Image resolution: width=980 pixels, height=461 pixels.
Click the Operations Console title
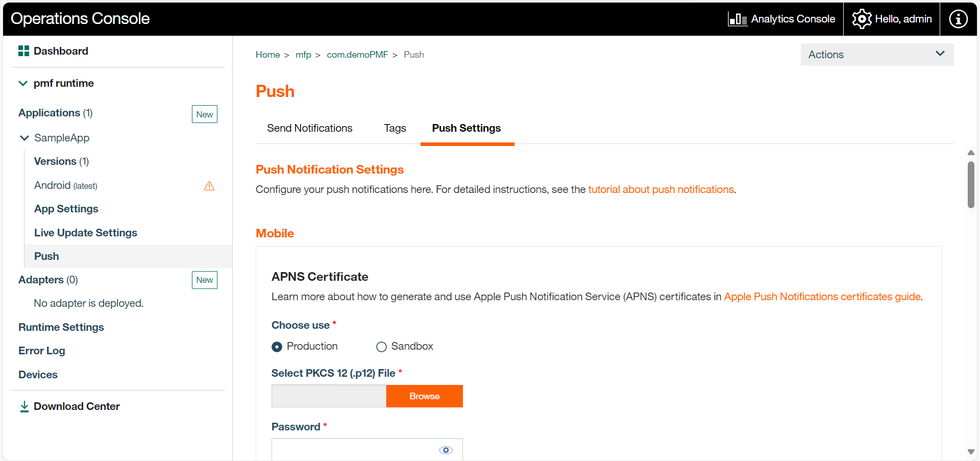[x=80, y=19]
